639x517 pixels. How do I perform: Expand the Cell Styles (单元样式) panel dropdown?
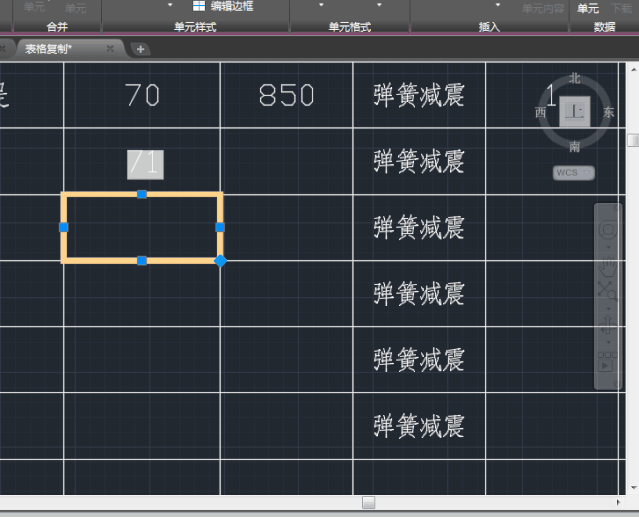pos(195,27)
